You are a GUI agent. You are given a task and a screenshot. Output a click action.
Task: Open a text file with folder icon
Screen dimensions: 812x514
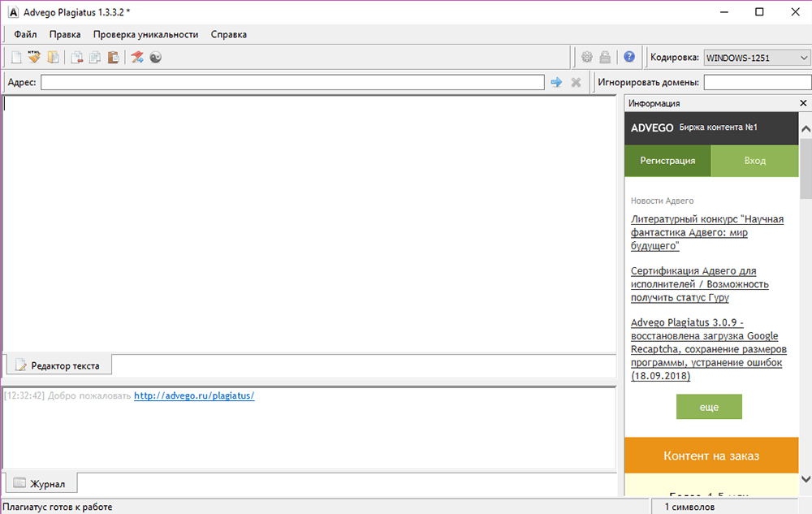point(53,57)
